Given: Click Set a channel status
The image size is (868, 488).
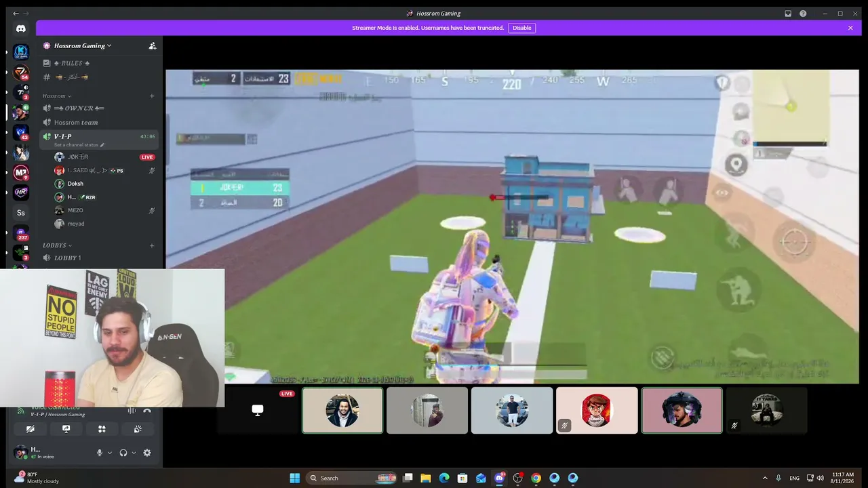Looking at the screenshot, I should [79, 145].
